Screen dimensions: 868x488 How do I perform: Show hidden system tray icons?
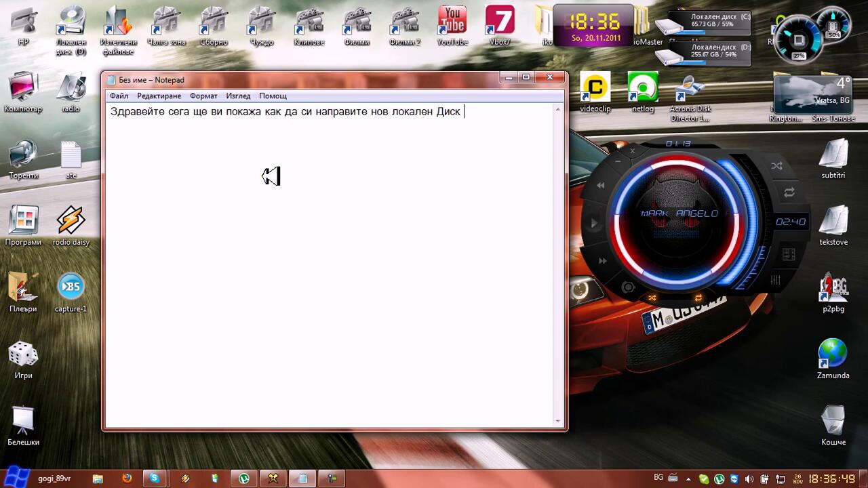tap(688, 479)
